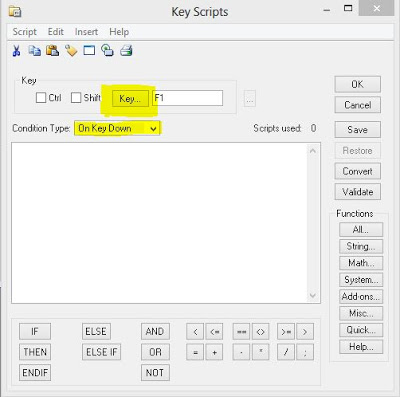The image size is (400, 397).
Task: Enable the Ctrl checkbox
Action: pyautogui.click(x=41, y=98)
